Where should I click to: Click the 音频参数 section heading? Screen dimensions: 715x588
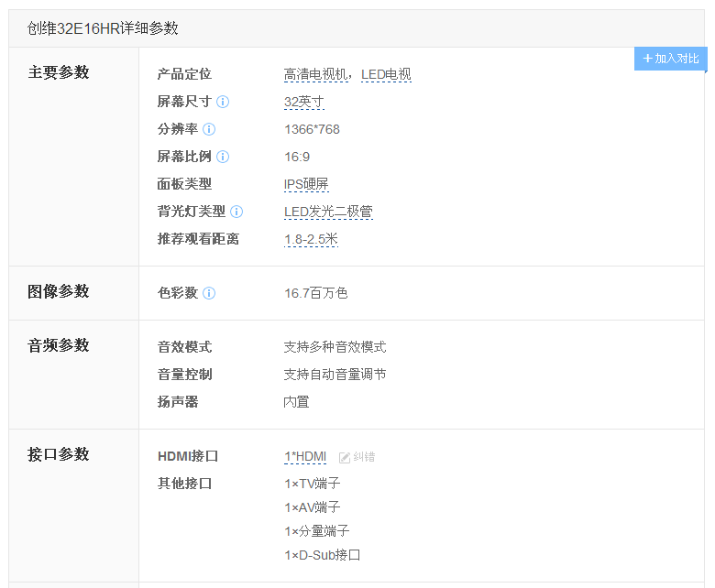coord(59,345)
